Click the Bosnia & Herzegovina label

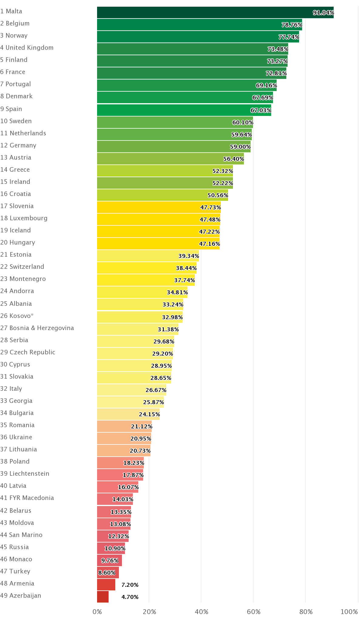pos(37,328)
